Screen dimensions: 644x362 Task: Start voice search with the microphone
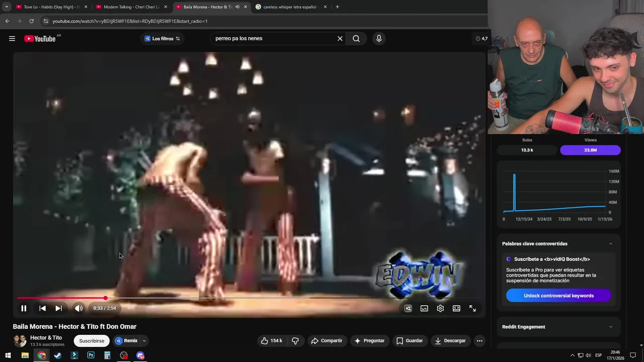coord(379,39)
